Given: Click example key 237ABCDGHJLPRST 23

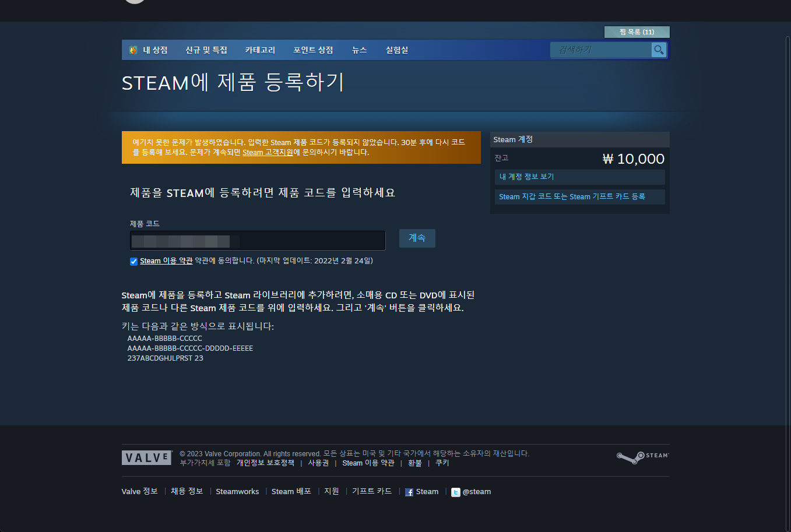Looking at the screenshot, I should coord(166,358).
